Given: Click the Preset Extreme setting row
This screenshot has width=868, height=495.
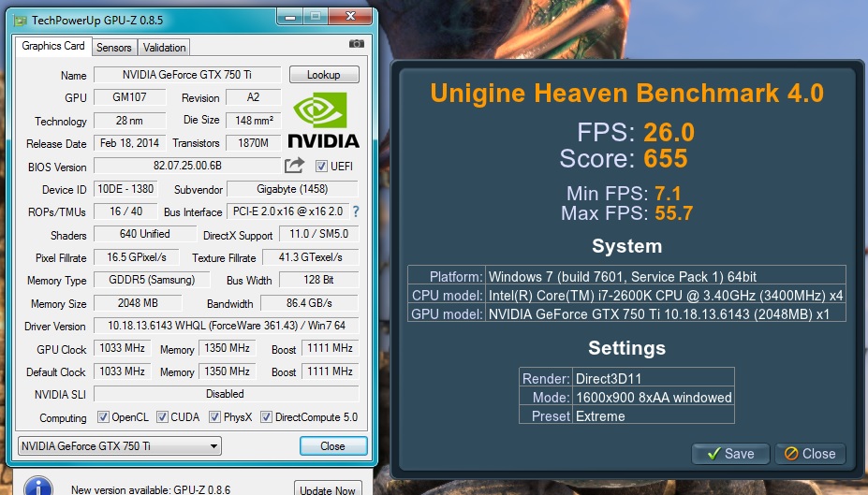Looking at the screenshot, I should pos(626,415).
